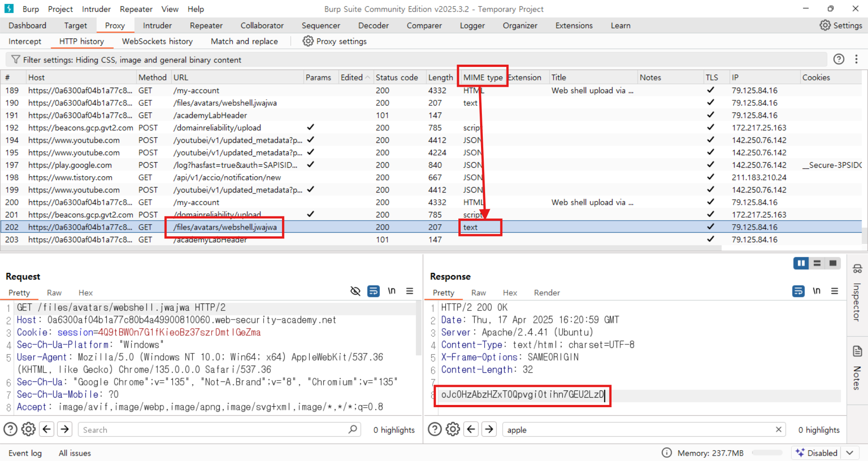Viewport: 868px width, 461px height.
Task: Open the Response pane hamburger menu
Action: 835,291
